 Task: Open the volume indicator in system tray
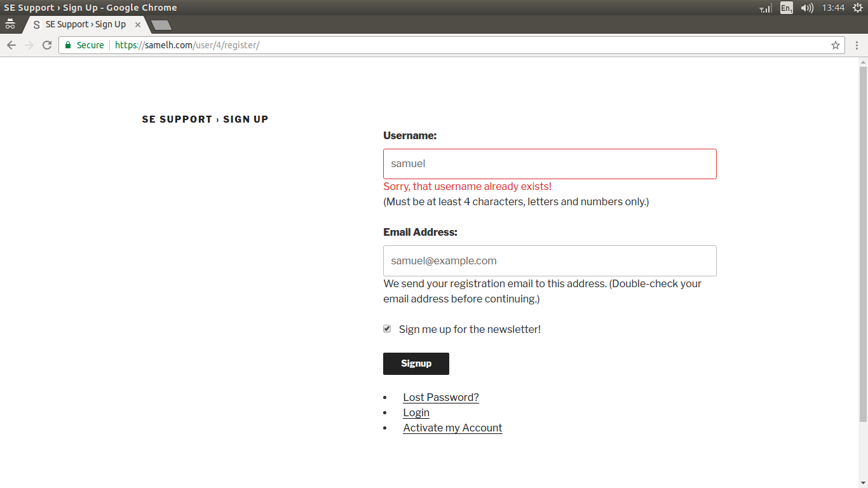point(807,8)
